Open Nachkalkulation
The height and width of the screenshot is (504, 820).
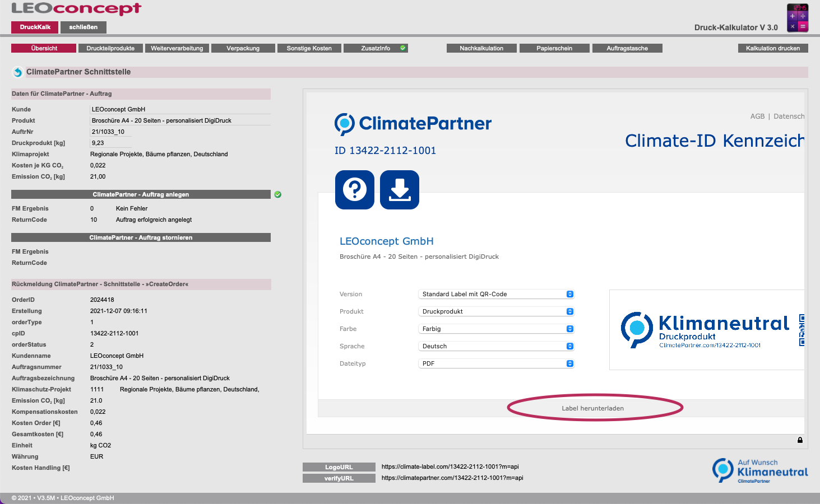coord(481,48)
